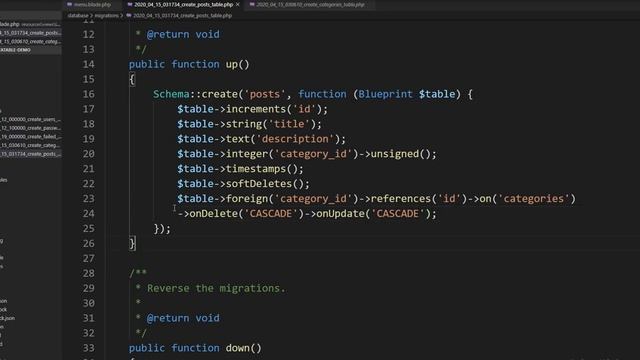Viewport: 640px width, 360px height.
Task: Click the PHP file icon on create_posts_table tab
Action: (x=130, y=4)
